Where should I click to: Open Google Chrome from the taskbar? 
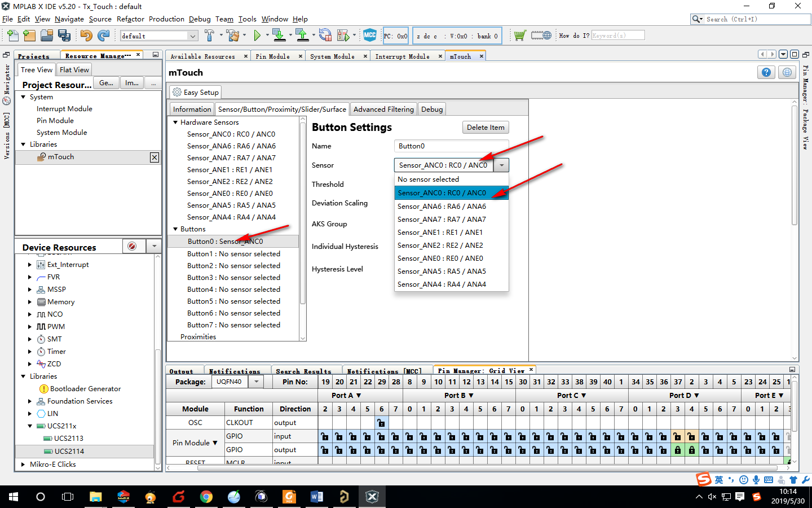[206, 497]
